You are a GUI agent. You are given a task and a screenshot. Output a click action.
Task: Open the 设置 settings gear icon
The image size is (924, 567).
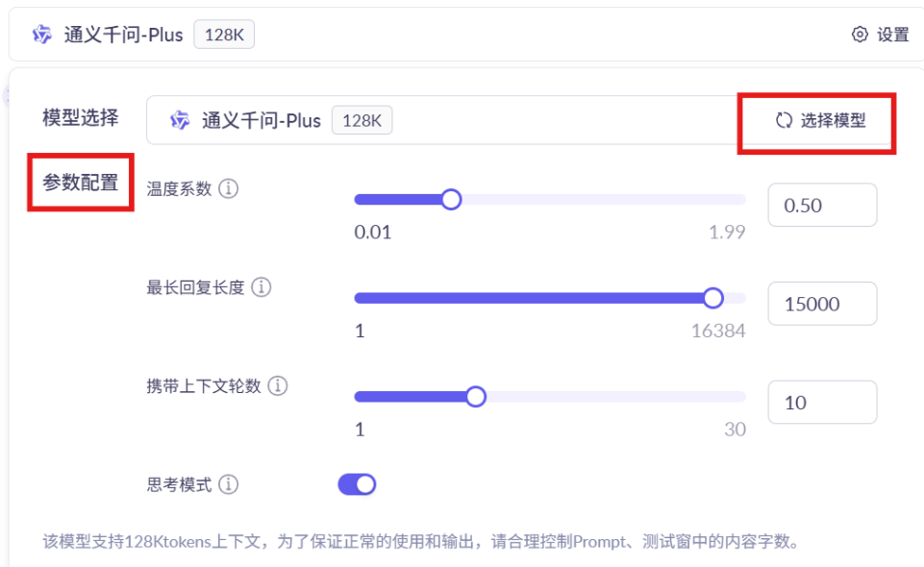click(860, 35)
